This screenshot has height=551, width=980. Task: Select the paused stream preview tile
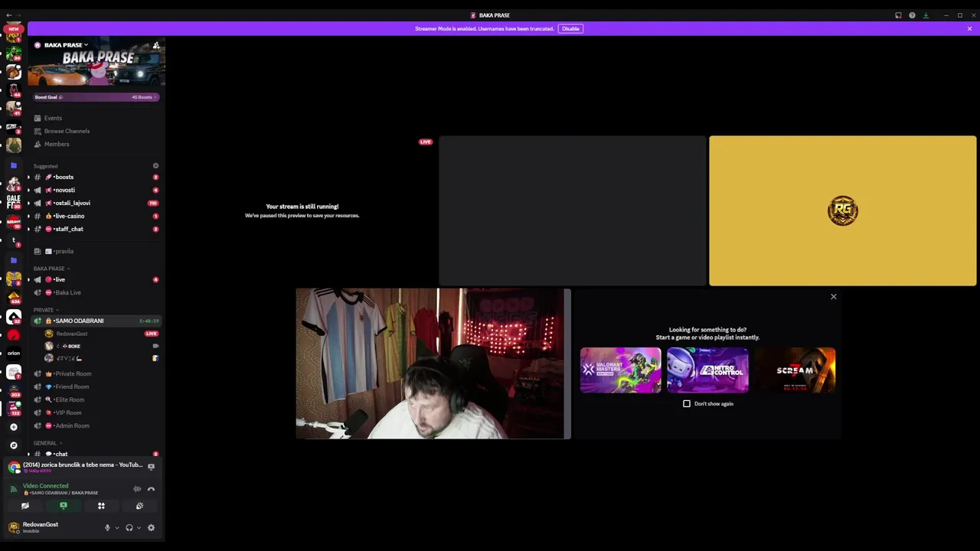pyautogui.click(x=302, y=210)
